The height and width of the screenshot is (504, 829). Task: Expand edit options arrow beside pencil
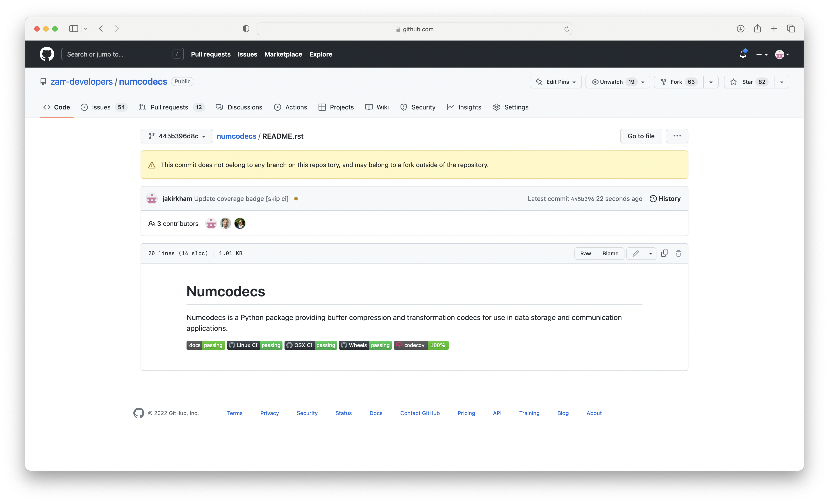(650, 253)
